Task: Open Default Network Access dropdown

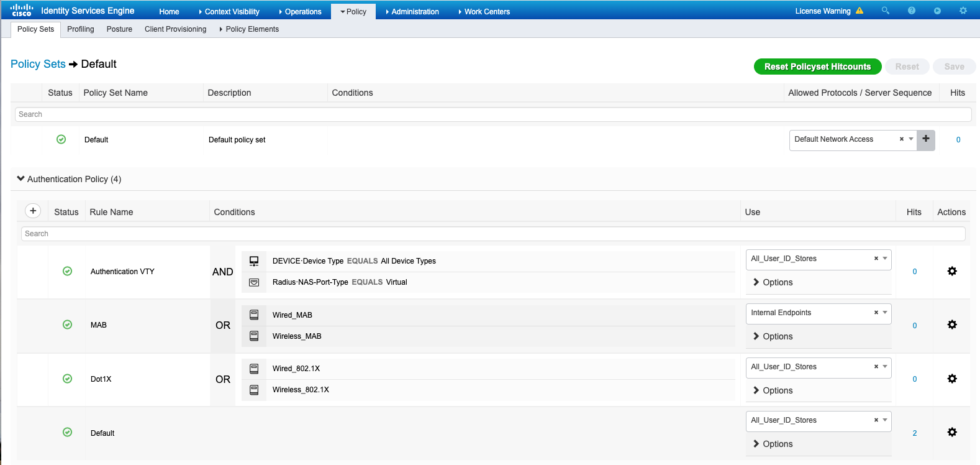Action: (x=911, y=139)
